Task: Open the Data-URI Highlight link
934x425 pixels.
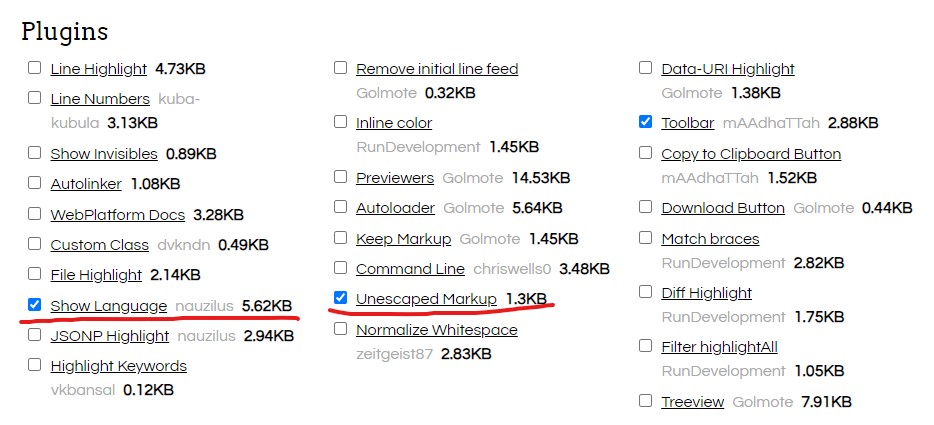Action: click(727, 69)
